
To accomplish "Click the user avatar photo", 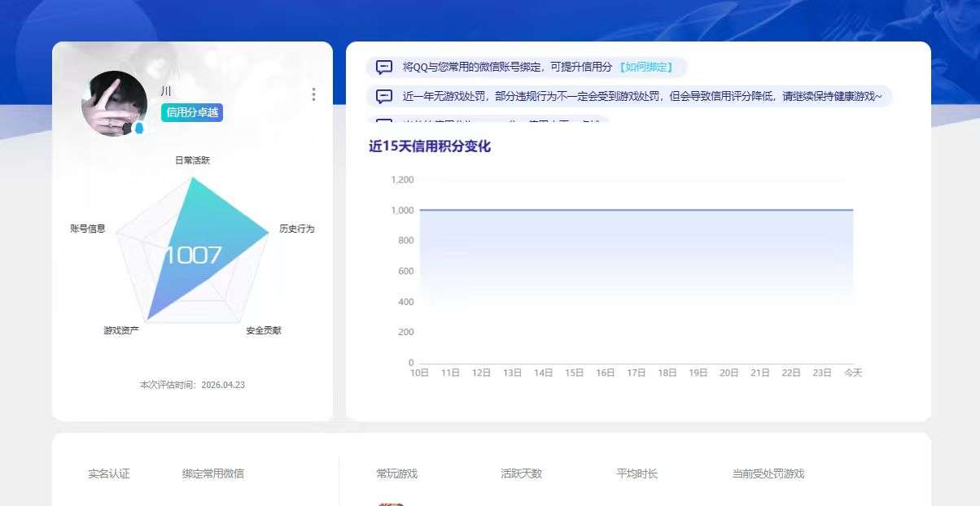I will point(114,103).
